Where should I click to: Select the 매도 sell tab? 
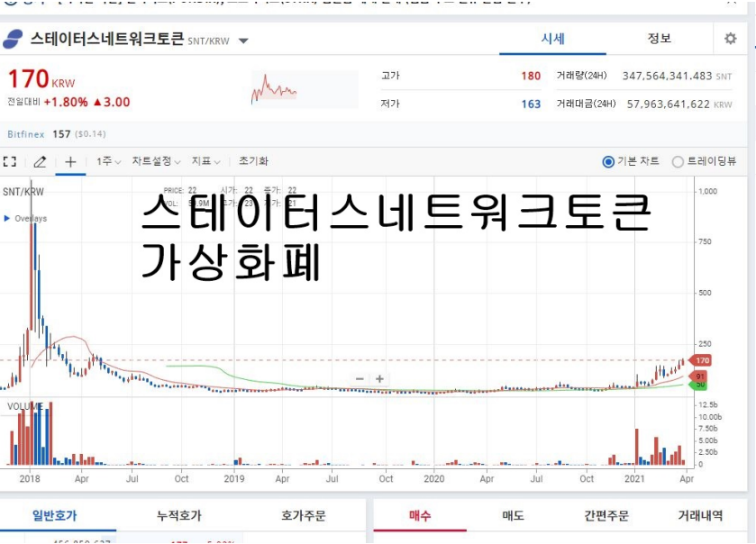pos(513,515)
